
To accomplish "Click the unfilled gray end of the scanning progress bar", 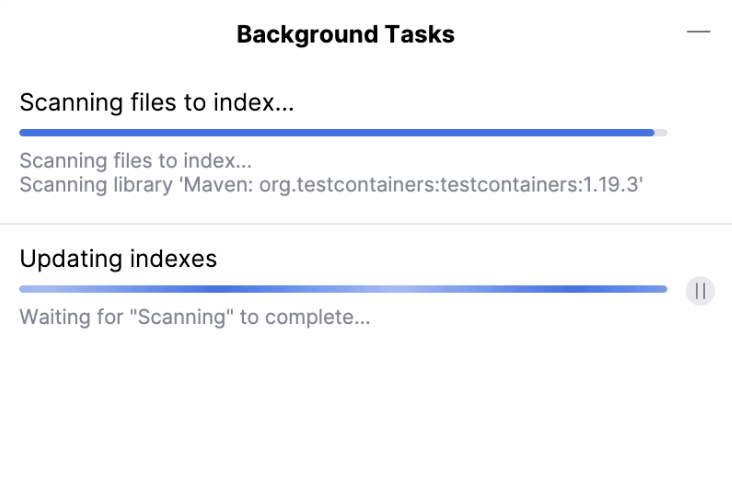I will pos(661,132).
